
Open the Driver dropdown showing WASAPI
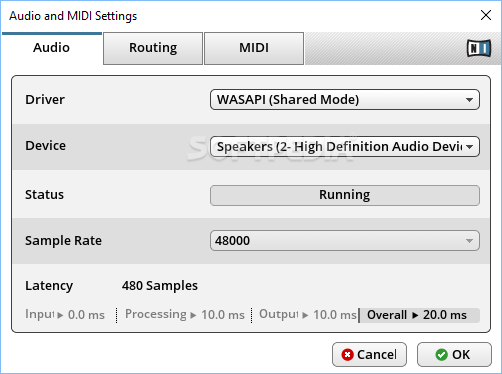[x=345, y=99]
